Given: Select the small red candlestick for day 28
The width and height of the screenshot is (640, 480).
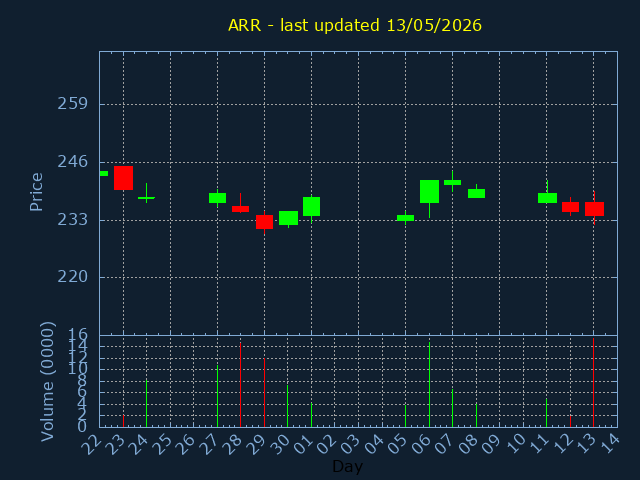Looking at the screenshot, I should pos(240,209).
